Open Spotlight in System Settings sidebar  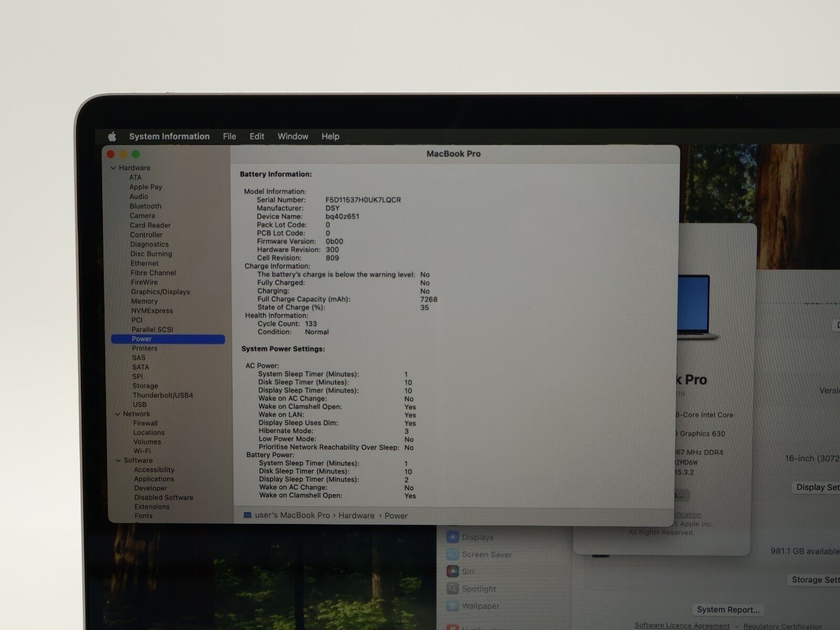(471, 589)
